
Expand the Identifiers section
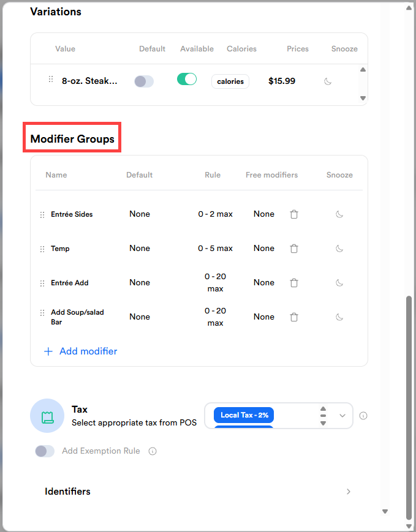click(349, 492)
